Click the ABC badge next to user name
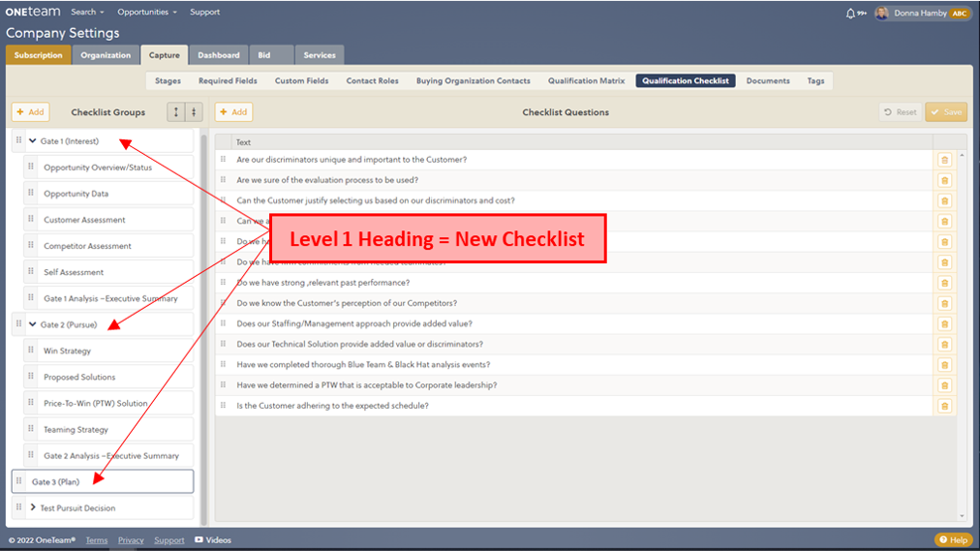The width and height of the screenshot is (980, 551). (960, 14)
